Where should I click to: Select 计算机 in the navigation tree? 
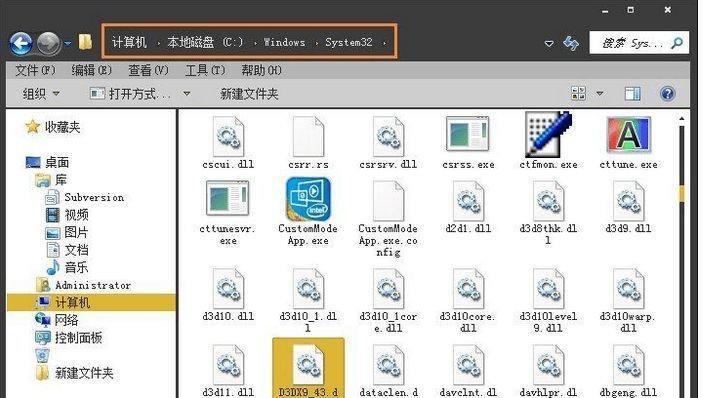91,303
